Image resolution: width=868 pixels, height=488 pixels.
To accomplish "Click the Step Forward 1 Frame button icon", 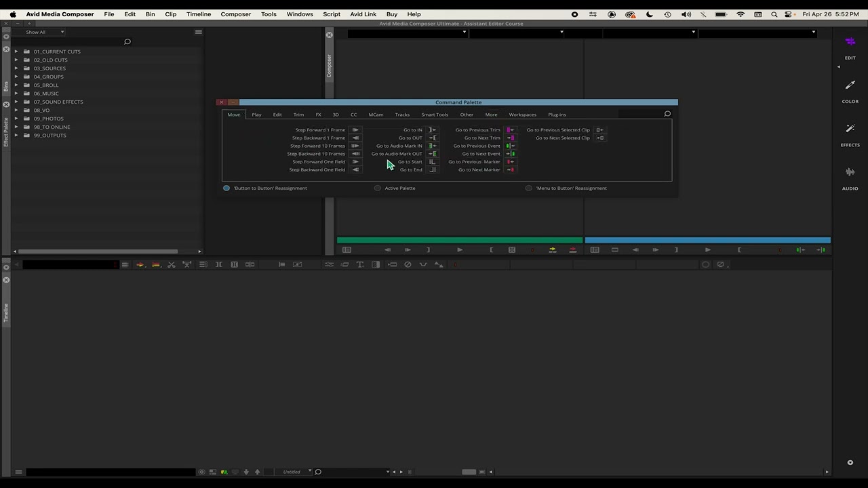I will click(x=355, y=129).
